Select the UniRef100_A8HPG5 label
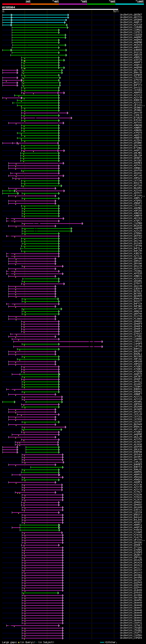The width and height of the screenshot is (146, 644). [131, 93]
